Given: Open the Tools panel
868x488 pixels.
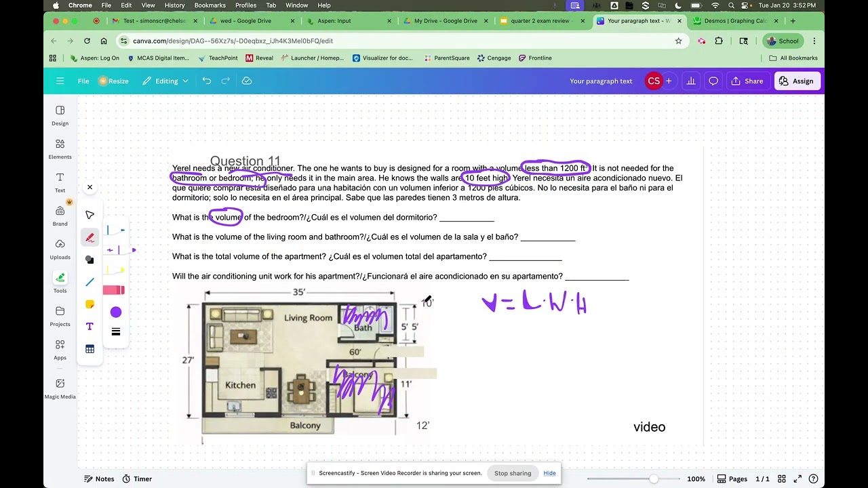Looking at the screenshot, I should pos(60,282).
